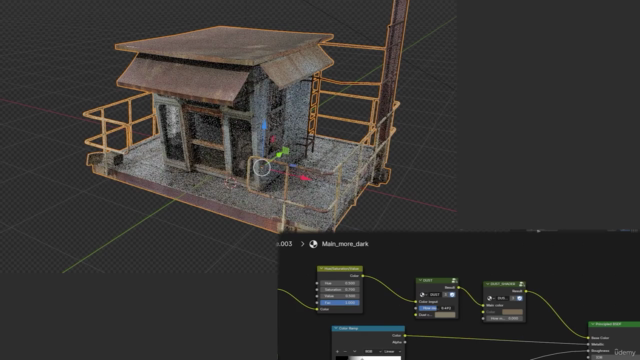Open the Color Ramp tools chevron menu
The height and width of the screenshot is (360, 640).
354,351
